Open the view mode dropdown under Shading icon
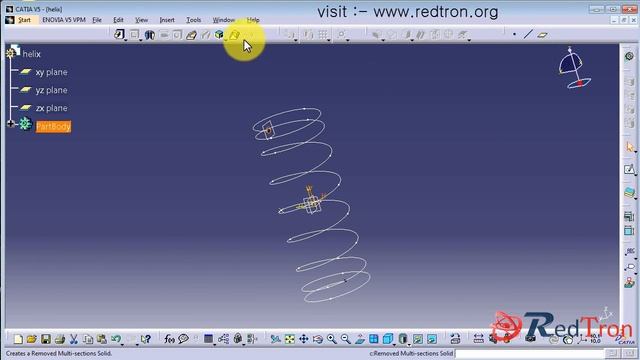Image resolution: width=640 pixels, height=360 pixels. (x=409, y=345)
